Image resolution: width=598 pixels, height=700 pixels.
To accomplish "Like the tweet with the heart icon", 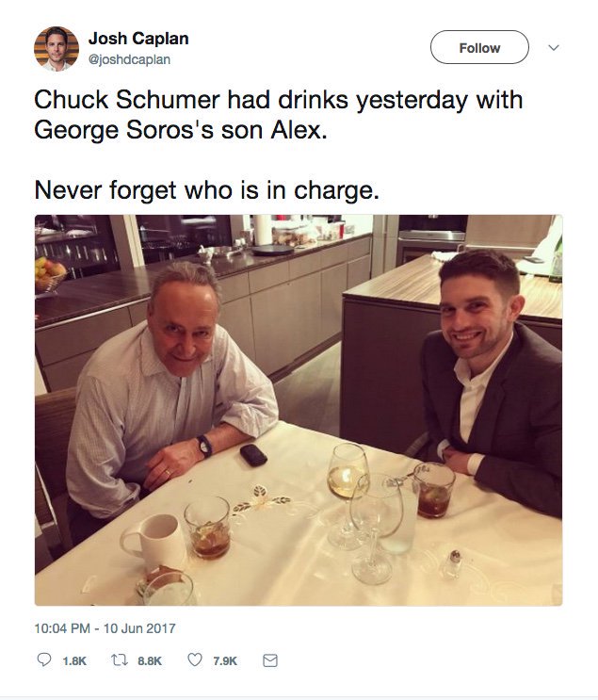I will [x=195, y=661].
